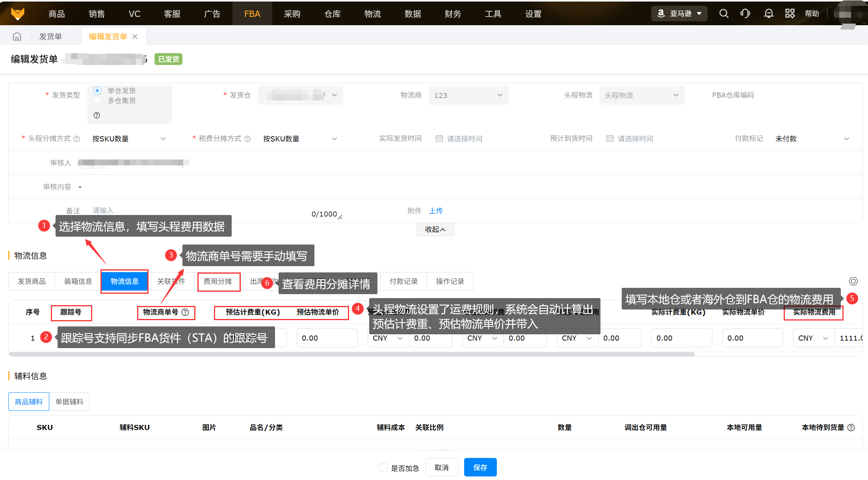Open the 亚马逊 platform selector
The width and height of the screenshot is (868, 480).
679,14
